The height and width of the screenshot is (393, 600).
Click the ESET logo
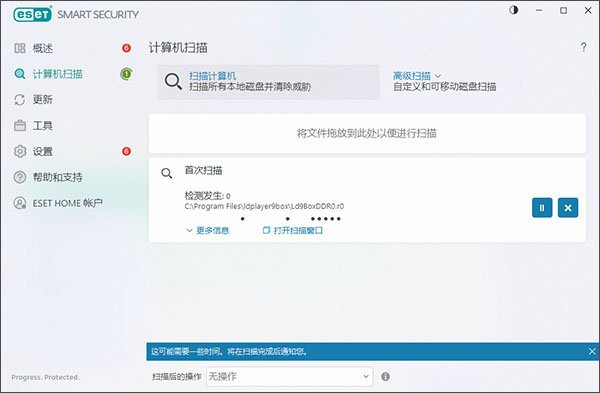pyautogui.click(x=32, y=14)
